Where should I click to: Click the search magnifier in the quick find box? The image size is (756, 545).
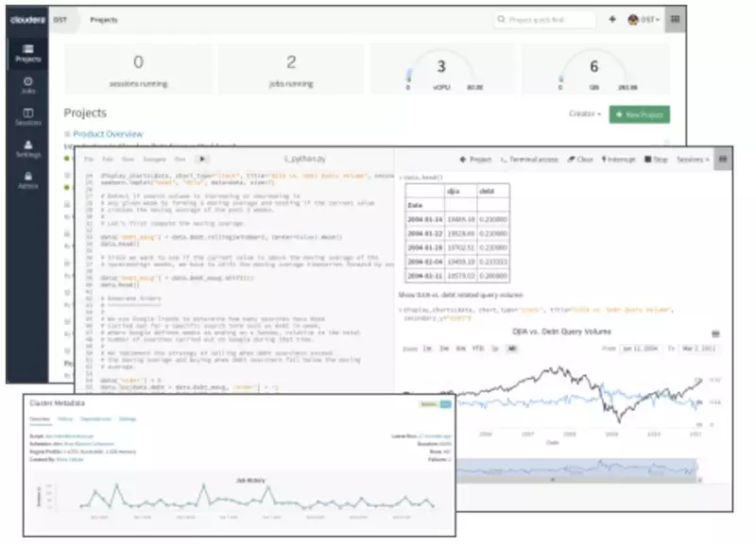[502, 19]
